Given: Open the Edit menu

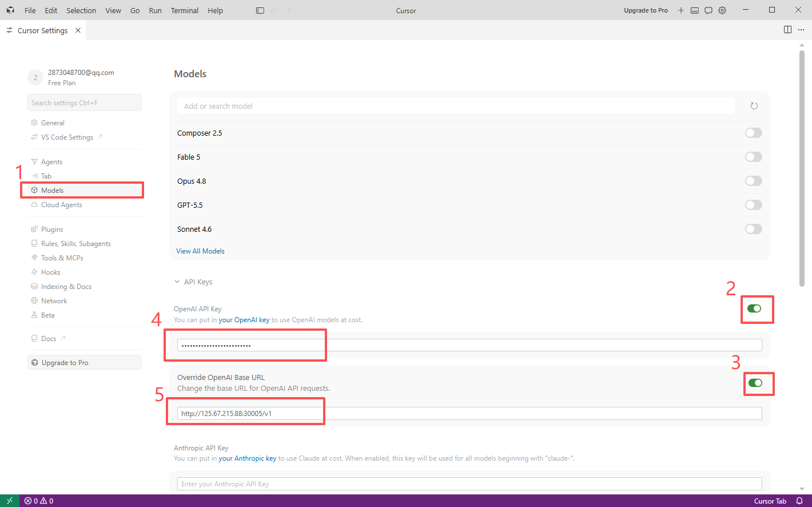Looking at the screenshot, I should (51, 10).
